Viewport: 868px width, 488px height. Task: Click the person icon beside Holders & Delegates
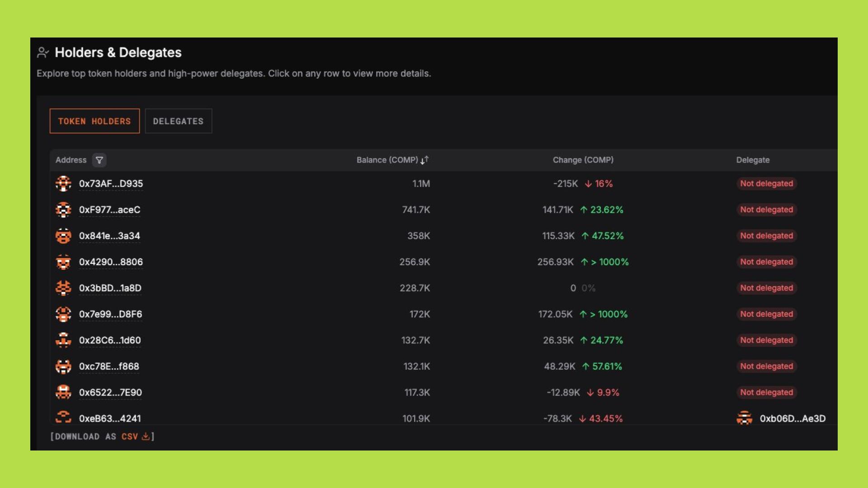43,52
